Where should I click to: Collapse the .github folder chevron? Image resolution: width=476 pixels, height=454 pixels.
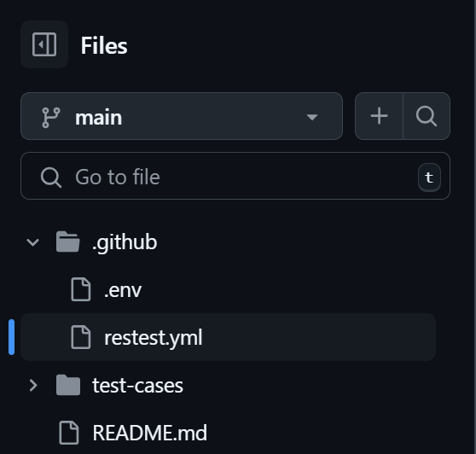point(32,242)
